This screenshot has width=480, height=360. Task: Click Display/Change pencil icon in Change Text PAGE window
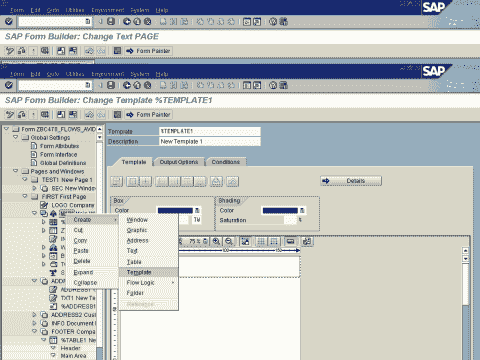10,51
